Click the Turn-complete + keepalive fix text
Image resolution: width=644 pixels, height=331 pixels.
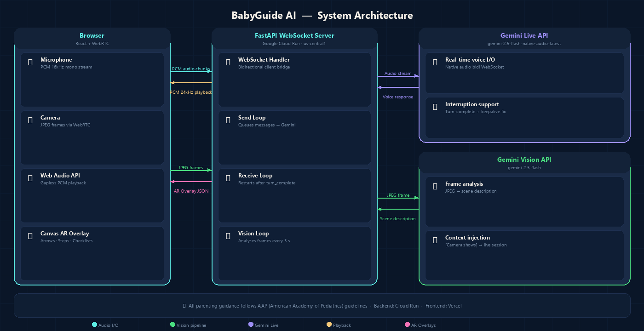476,112
